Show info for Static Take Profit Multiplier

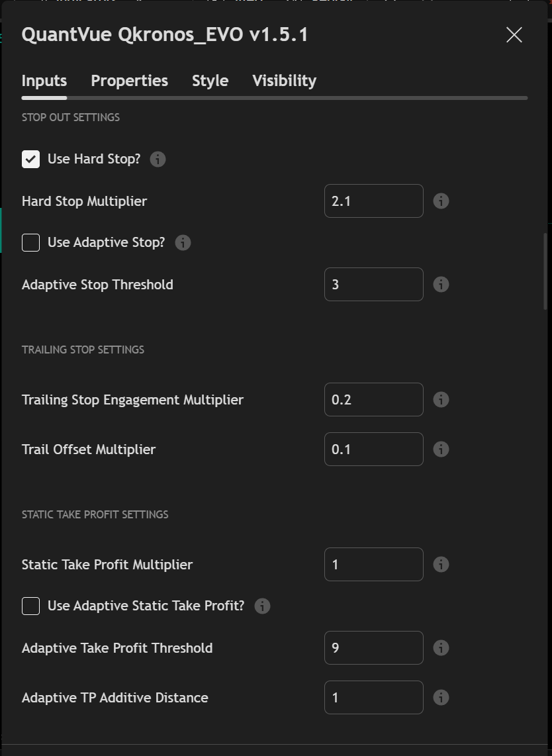[x=441, y=565]
